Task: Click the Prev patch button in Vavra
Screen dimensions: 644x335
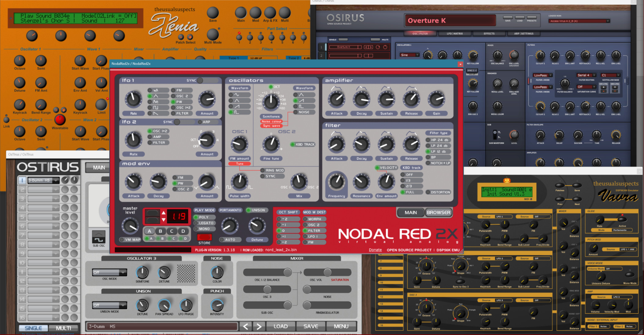Action: coord(560,199)
